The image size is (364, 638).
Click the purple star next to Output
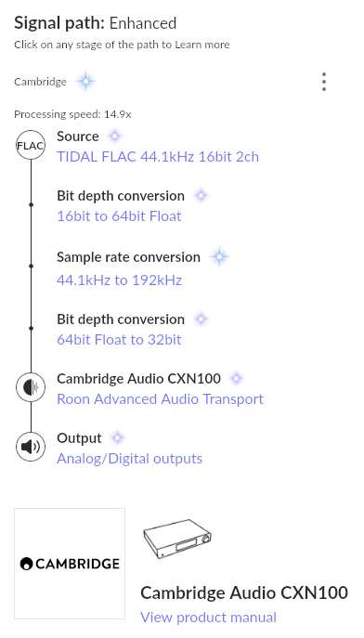coord(118,437)
